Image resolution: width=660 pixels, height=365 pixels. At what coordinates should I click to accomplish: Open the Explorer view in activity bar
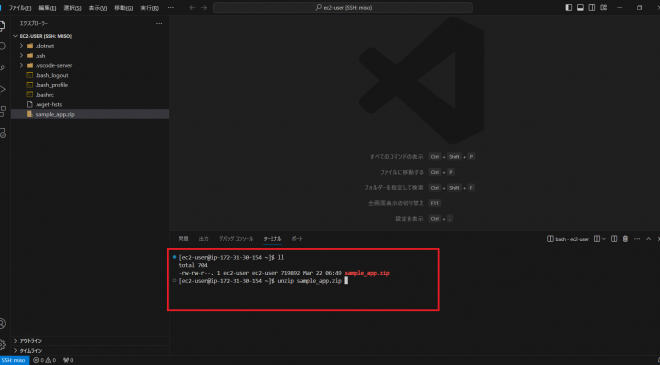(3, 26)
